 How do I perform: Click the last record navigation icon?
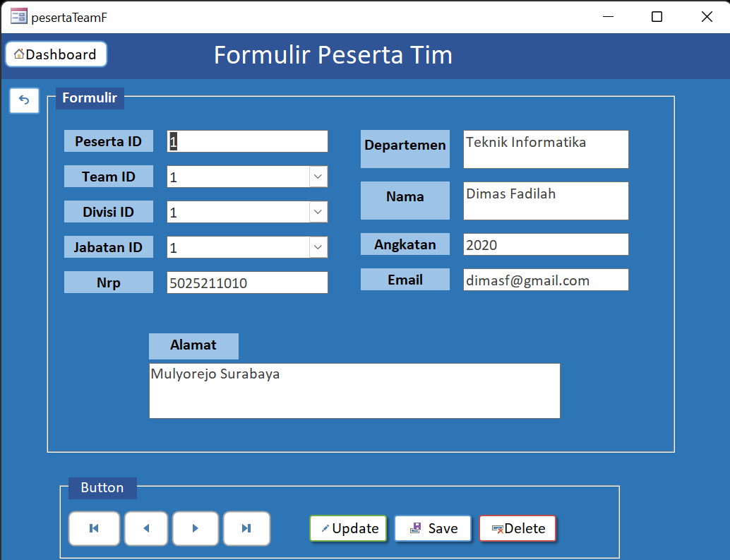pyautogui.click(x=246, y=528)
